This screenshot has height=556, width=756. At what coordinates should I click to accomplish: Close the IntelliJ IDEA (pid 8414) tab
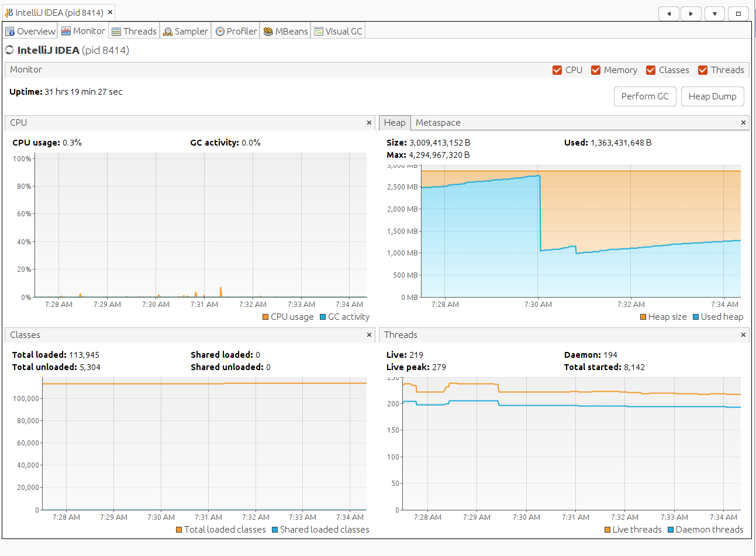tap(110, 12)
